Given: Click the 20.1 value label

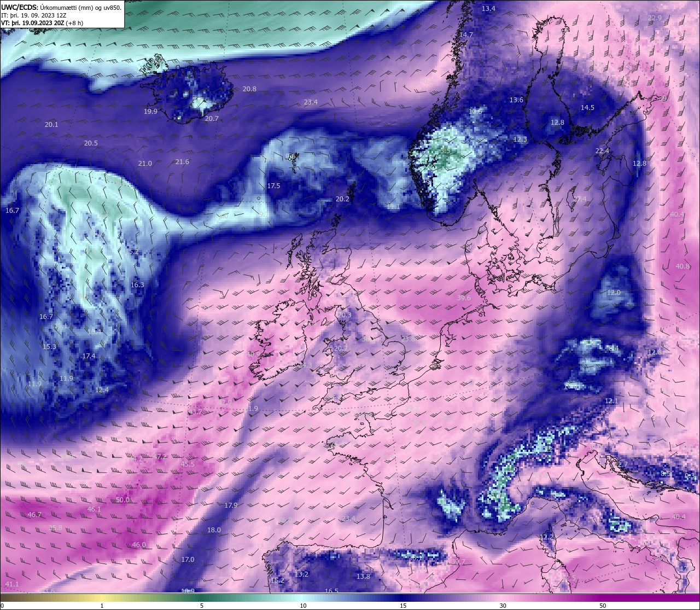Looking at the screenshot, I should pyautogui.click(x=51, y=125).
